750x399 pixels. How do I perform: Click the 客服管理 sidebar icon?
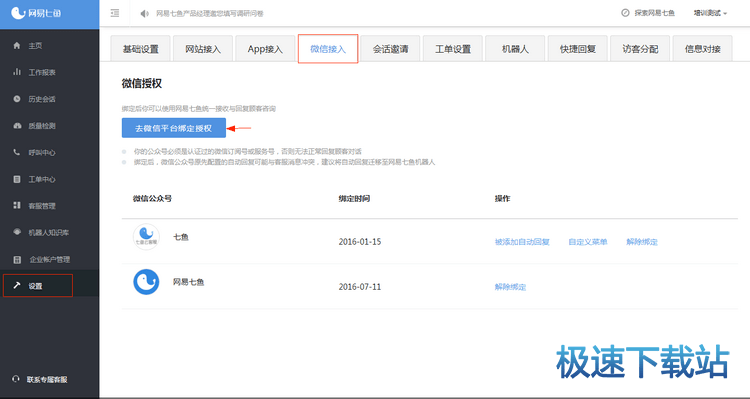[17, 205]
